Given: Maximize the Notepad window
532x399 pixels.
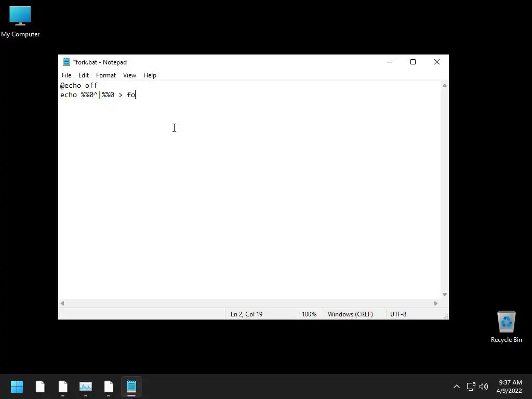Looking at the screenshot, I should [x=413, y=62].
